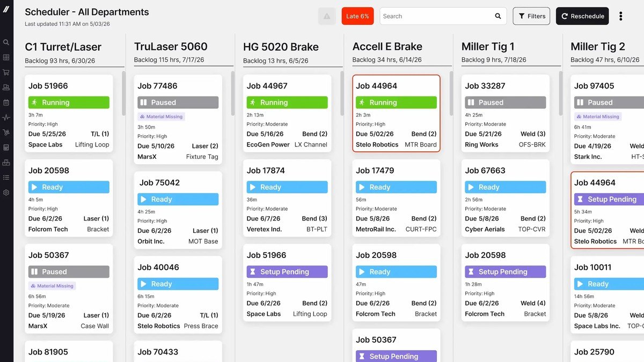The width and height of the screenshot is (644, 362).
Task: Click the Paused status on Job 77486
Action: point(178,102)
